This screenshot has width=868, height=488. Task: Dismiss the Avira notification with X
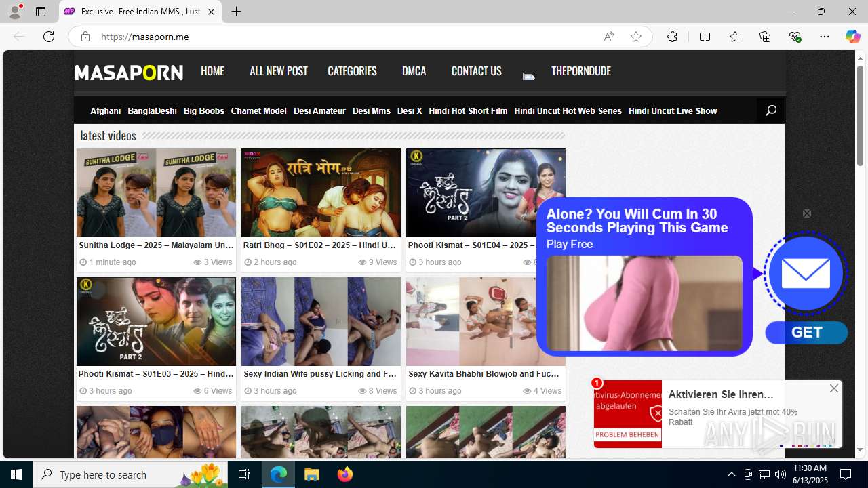pos(834,388)
